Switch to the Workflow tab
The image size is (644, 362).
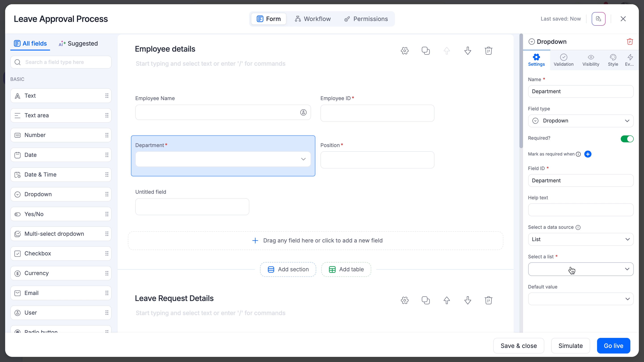click(x=313, y=19)
